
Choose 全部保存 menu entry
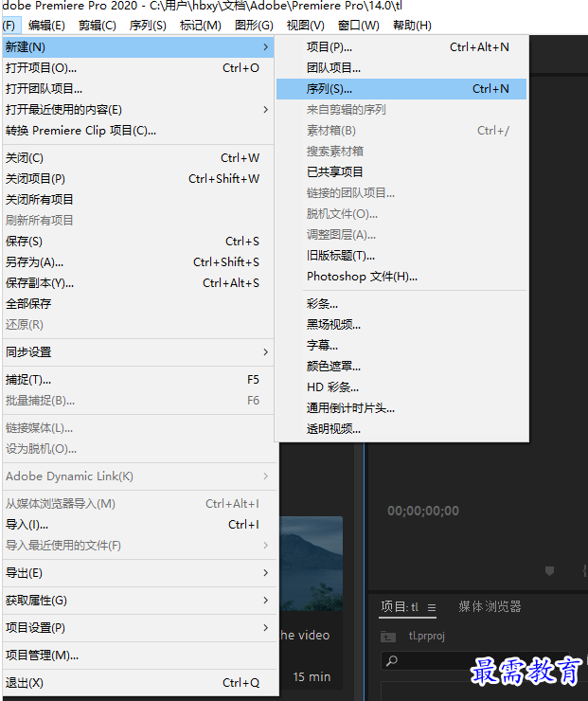(x=138, y=304)
